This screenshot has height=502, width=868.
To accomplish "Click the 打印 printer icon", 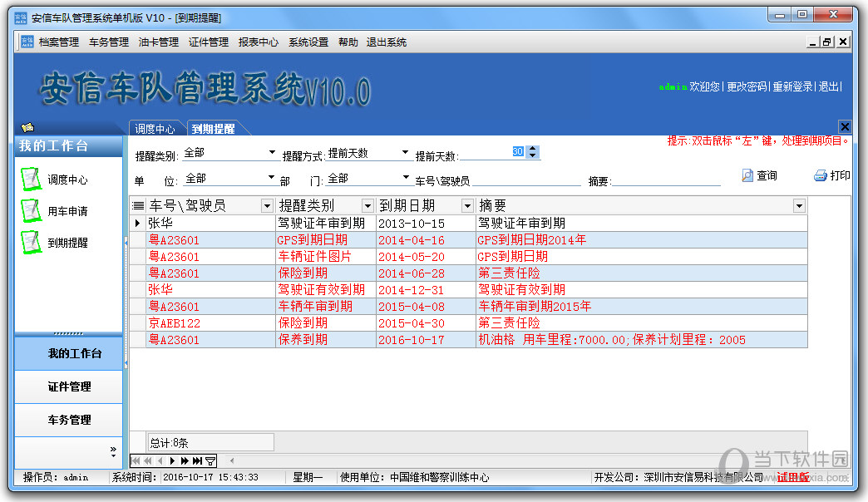I will (x=820, y=175).
